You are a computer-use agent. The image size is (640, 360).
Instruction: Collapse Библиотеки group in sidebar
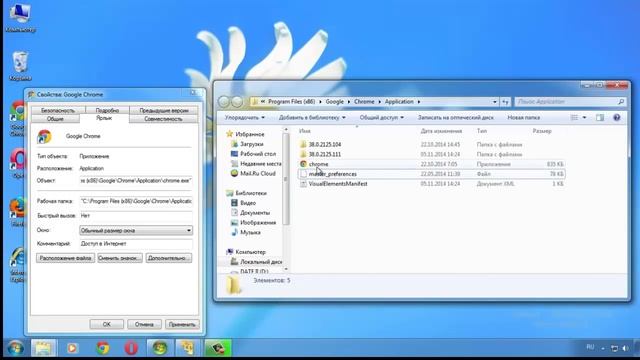[251, 193]
